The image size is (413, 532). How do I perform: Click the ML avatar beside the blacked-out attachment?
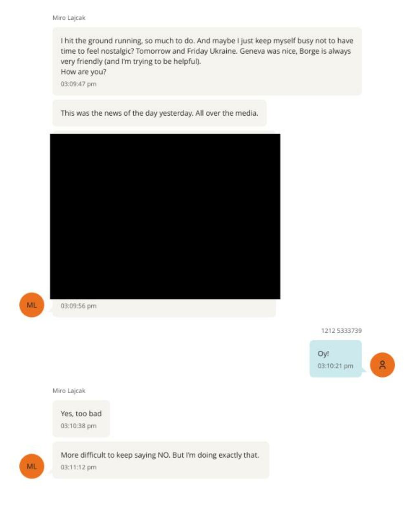(32, 305)
